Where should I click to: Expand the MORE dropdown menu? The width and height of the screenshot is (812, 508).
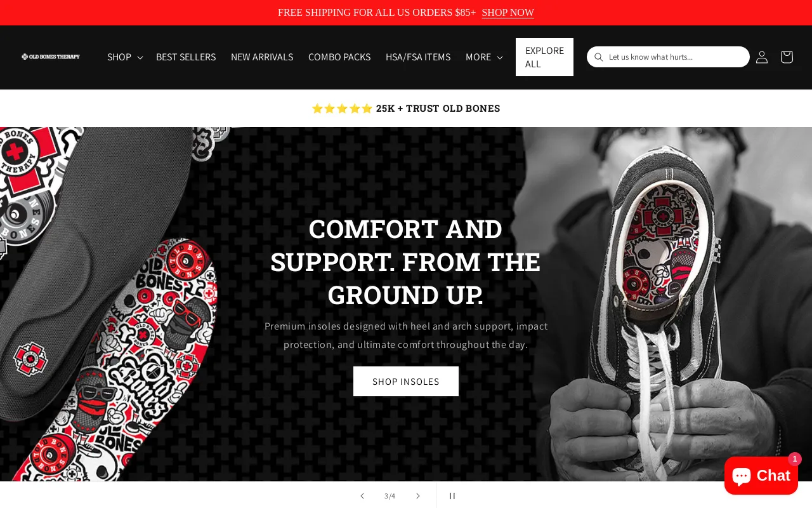point(484,57)
